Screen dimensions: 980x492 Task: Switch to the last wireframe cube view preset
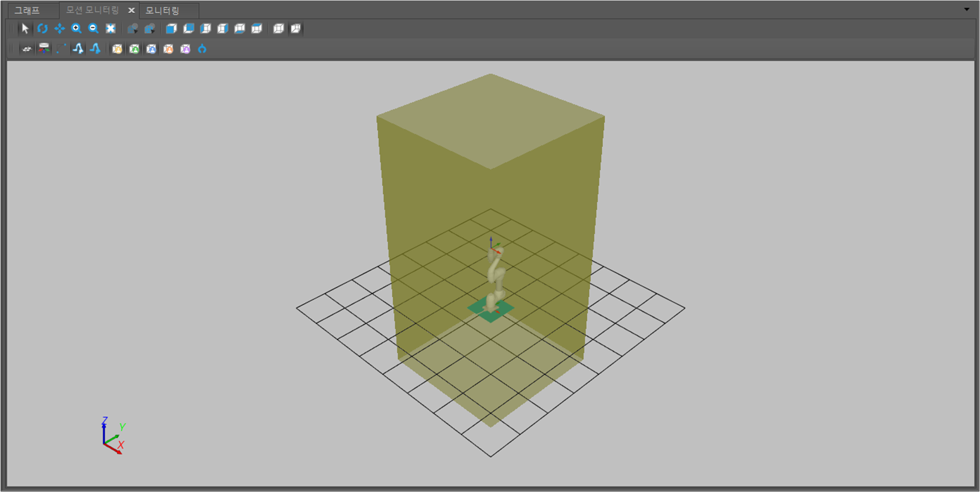[295, 29]
